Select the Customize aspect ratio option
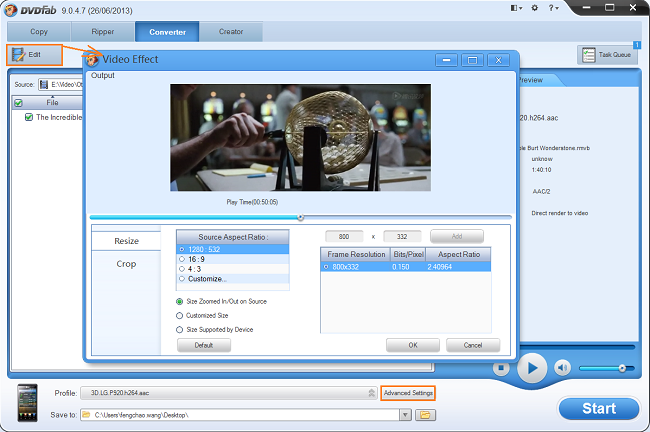The width and height of the screenshot is (650, 432). [x=233, y=279]
